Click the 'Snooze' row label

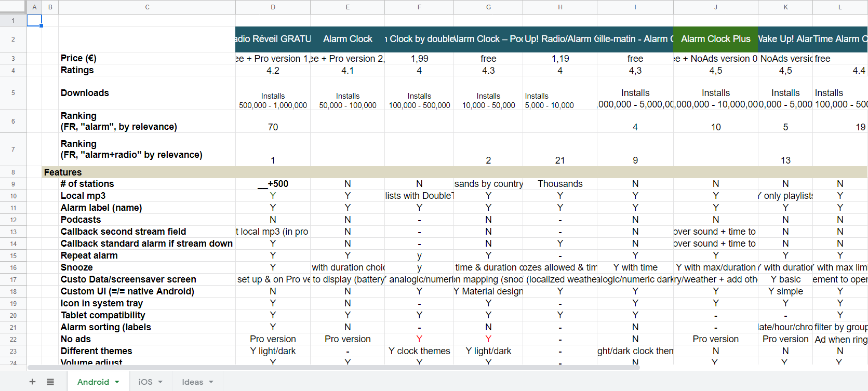[147, 267]
